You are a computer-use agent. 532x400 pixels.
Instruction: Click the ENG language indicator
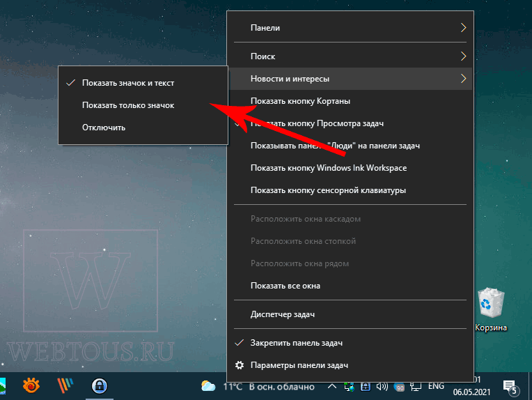point(436,386)
